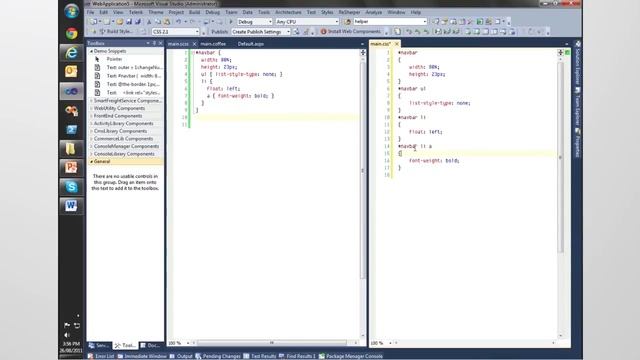Screen dimensions: 640x360
Task: Open right editor zoom level dropdown
Action: click(x=381, y=343)
